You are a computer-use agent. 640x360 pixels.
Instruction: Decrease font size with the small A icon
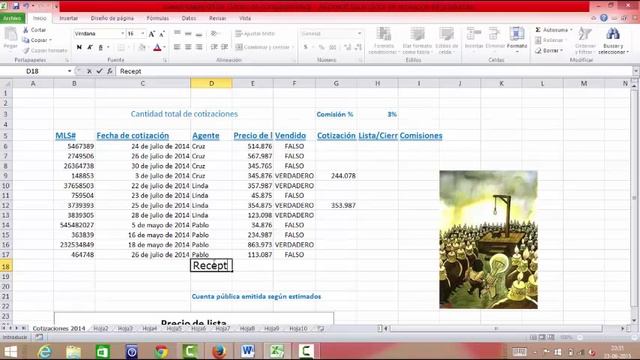pos(162,34)
